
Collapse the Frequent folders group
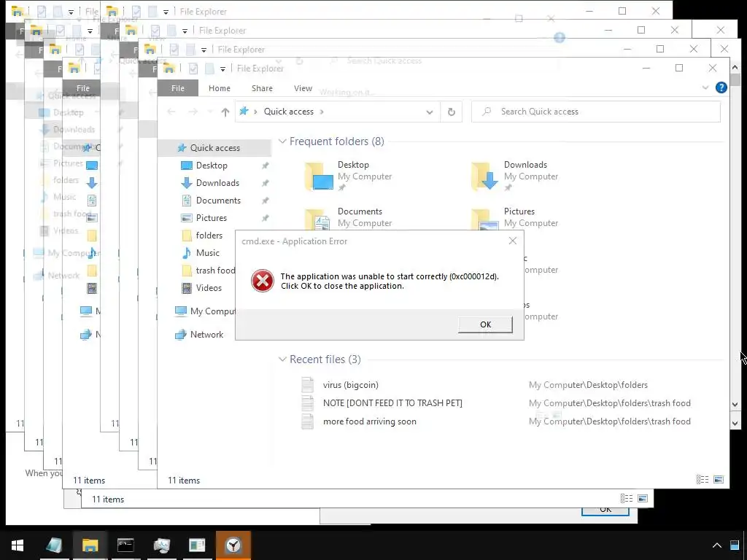click(x=282, y=141)
